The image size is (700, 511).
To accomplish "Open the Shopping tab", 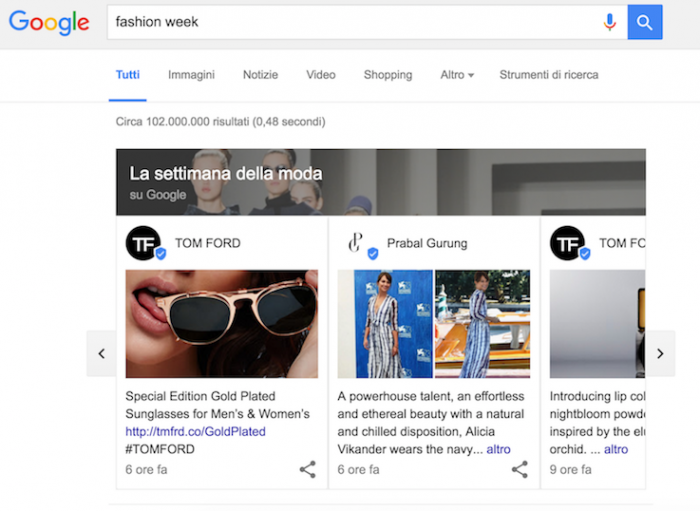I will (388, 75).
